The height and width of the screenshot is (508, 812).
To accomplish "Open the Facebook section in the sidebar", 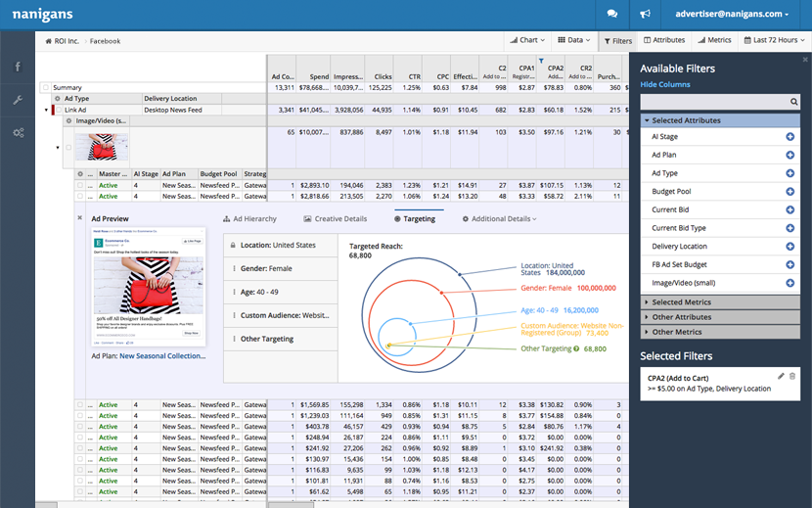I will (18, 67).
